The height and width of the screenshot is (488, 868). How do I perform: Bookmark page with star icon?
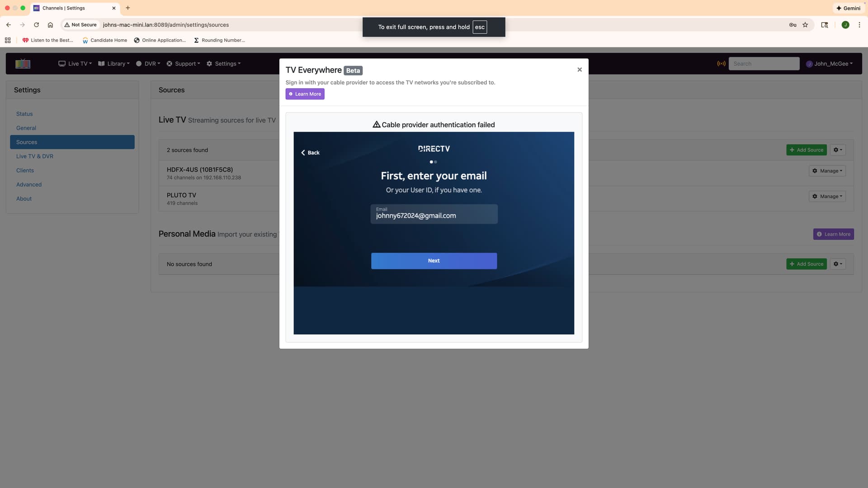coord(805,25)
